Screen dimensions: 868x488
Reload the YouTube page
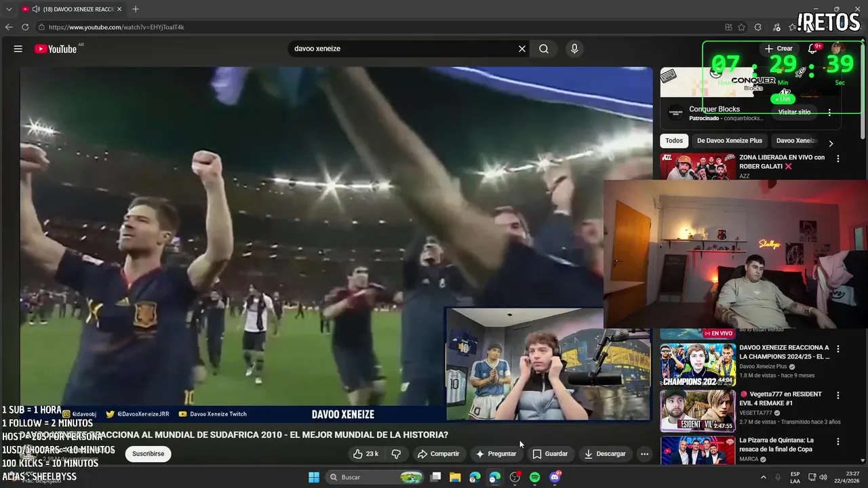pyautogui.click(x=25, y=27)
